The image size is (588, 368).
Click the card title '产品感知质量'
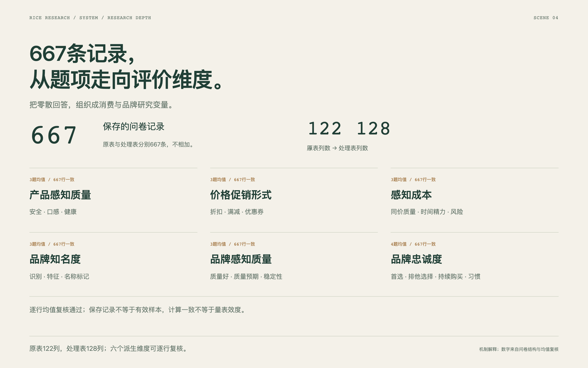click(60, 195)
